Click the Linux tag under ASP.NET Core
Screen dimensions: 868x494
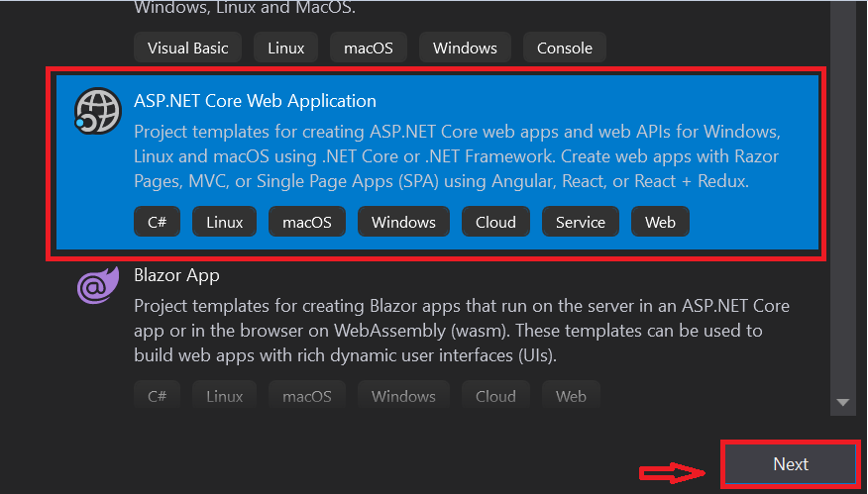pos(224,222)
